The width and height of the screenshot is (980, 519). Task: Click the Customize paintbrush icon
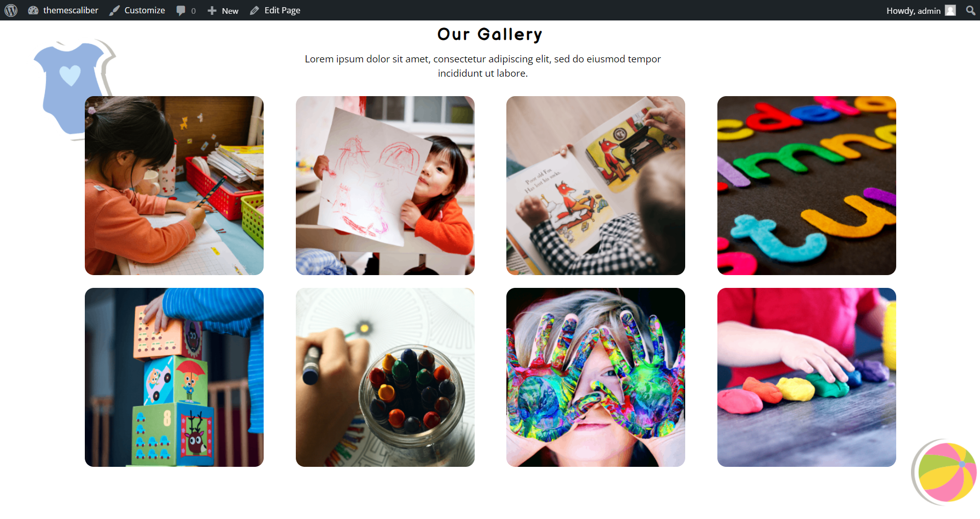[x=115, y=10]
